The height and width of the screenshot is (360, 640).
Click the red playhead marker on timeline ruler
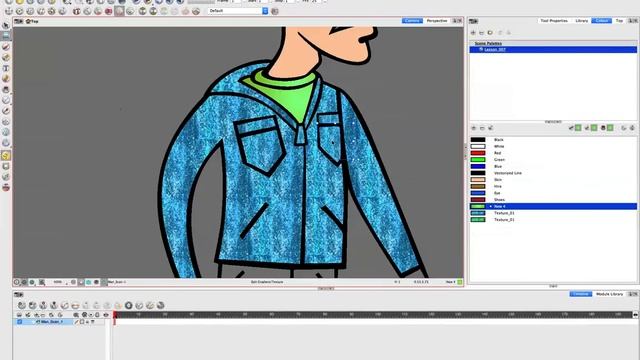coord(115,315)
